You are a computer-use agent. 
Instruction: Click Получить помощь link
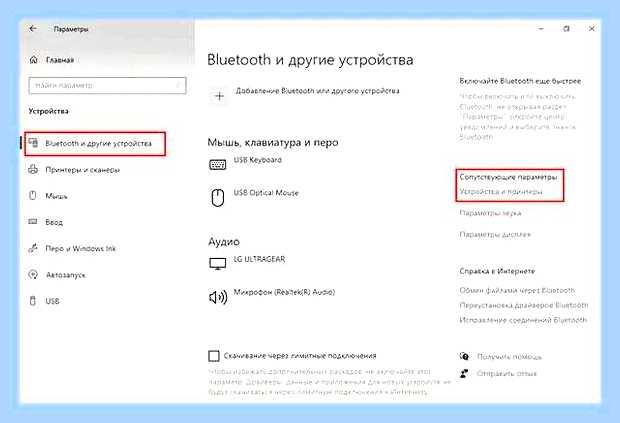pyautogui.click(x=509, y=357)
